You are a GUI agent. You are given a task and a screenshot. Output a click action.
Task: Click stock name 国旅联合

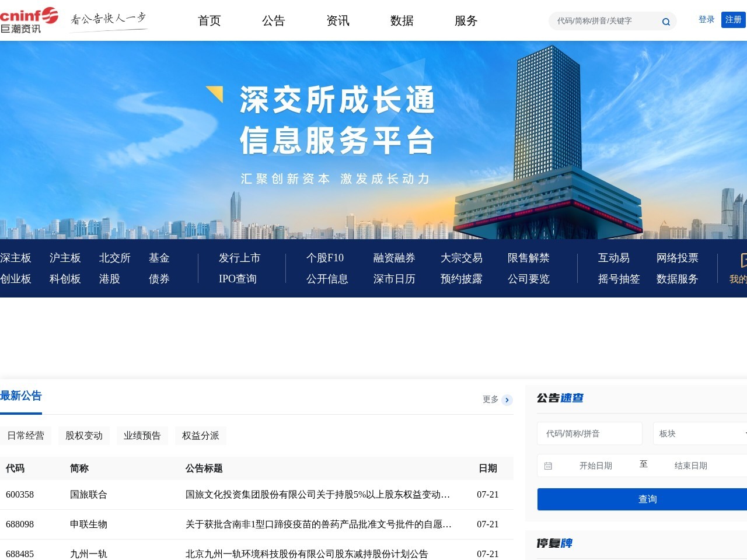pyautogui.click(x=89, y=495)
